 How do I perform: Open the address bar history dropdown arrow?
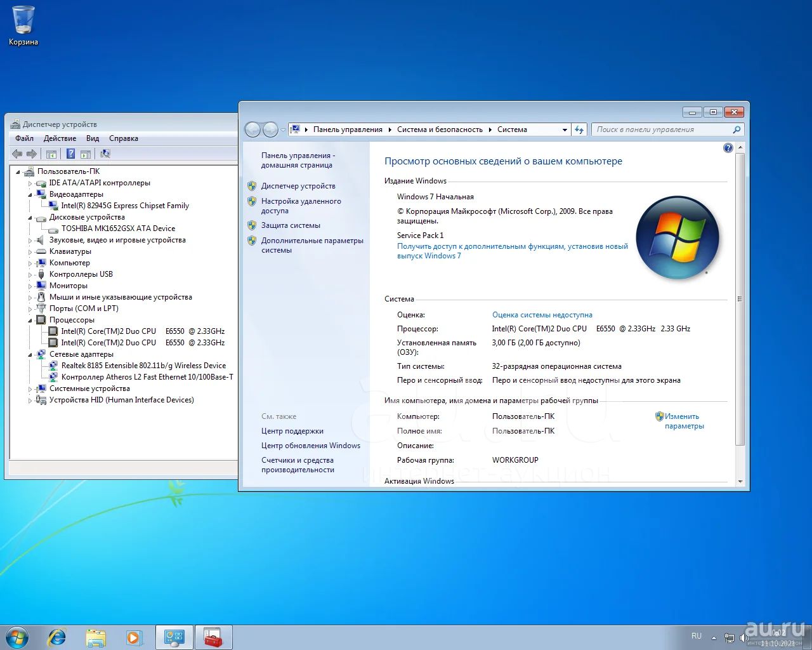[x=565, y=129]
